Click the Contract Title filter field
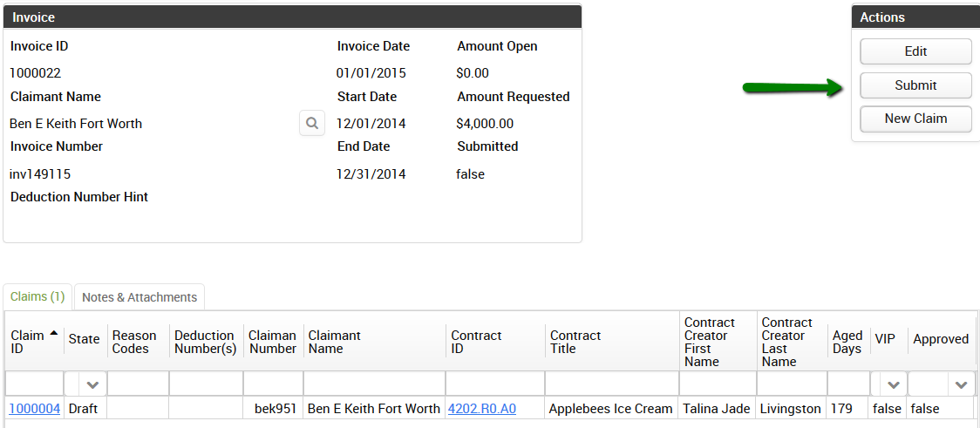 611,384
